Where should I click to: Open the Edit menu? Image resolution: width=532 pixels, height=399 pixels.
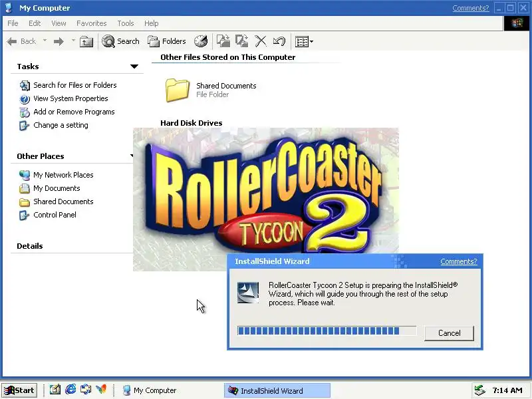point(35,23)
